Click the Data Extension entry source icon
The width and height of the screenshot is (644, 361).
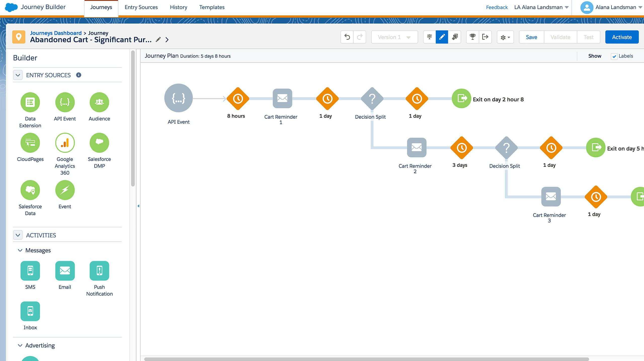pyautogui.click(x=30, y=101)
